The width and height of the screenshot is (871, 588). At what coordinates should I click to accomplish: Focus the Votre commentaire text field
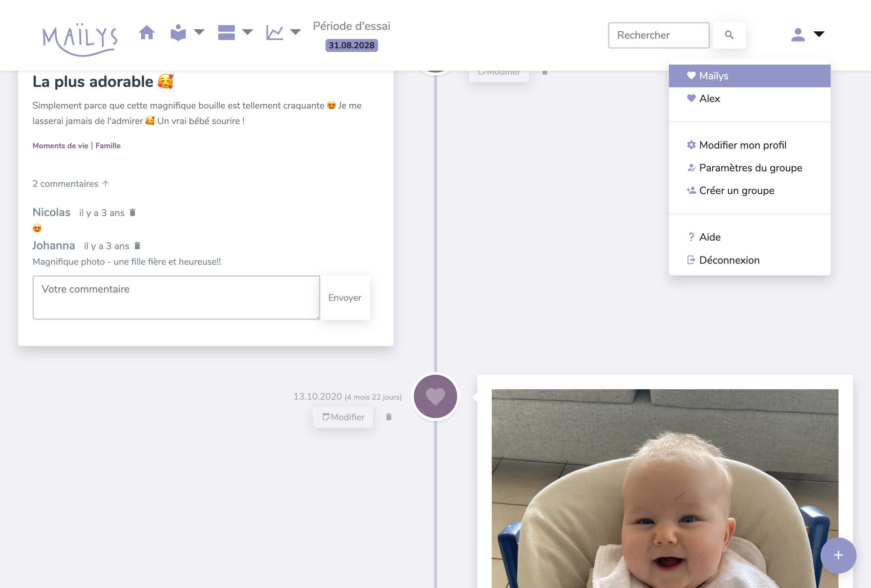[176, 298]
